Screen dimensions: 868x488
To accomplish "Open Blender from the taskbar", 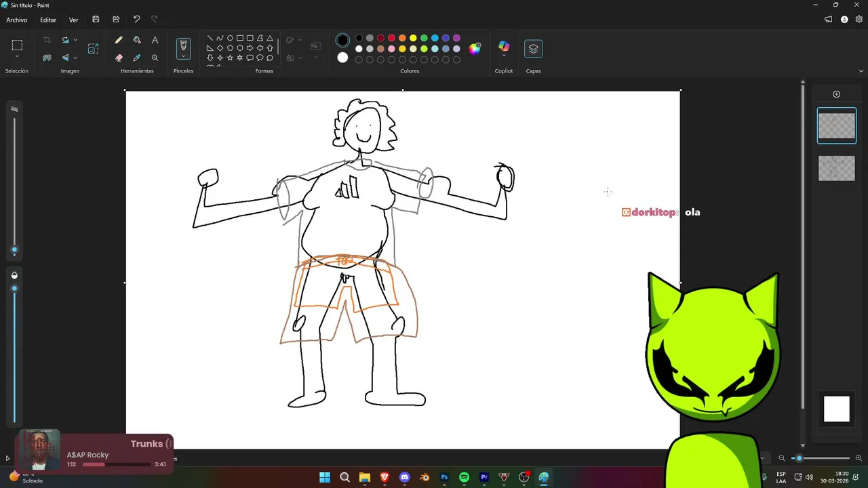I will point(425,477).
